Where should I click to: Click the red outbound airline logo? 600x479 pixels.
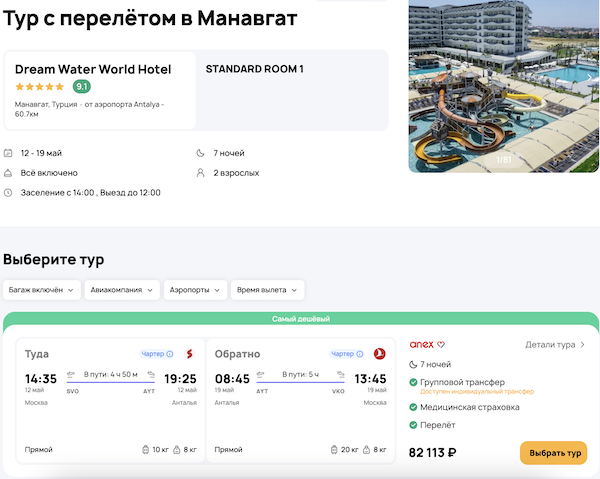[x=188, y=353]
